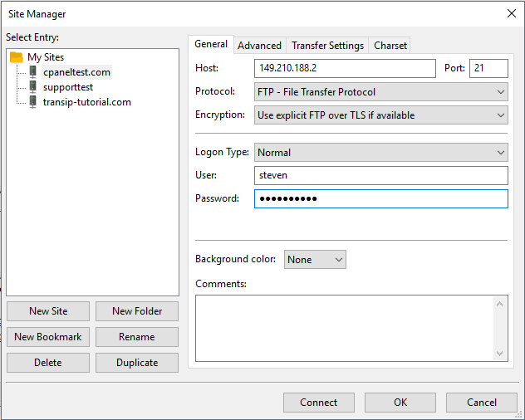Viewport: 525px width, 420px height.
Task: Click the server icon beside cpaneltest.com
Action: tap(33, 72)
